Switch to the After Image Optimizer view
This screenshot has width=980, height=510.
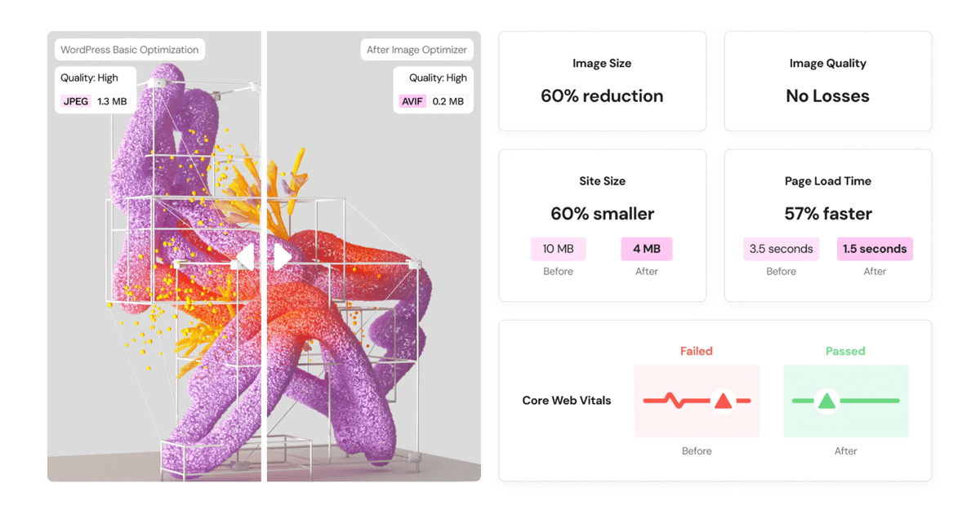point(416,49)
